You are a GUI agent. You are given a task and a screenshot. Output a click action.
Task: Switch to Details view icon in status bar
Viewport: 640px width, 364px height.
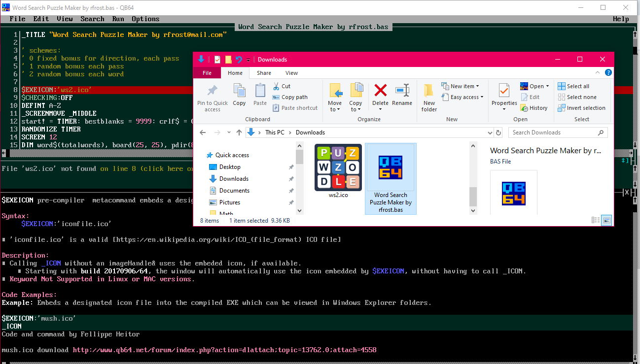pos(596,220)
